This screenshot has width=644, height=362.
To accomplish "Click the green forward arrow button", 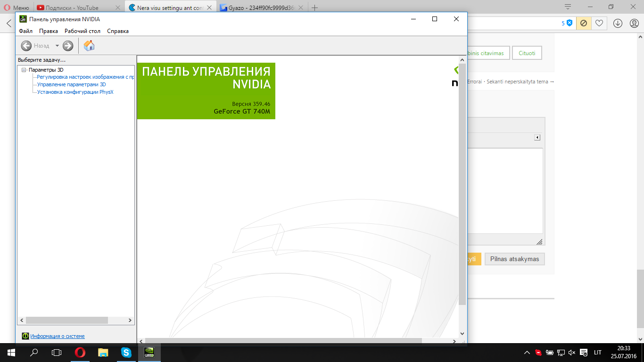I will (68, 46).
